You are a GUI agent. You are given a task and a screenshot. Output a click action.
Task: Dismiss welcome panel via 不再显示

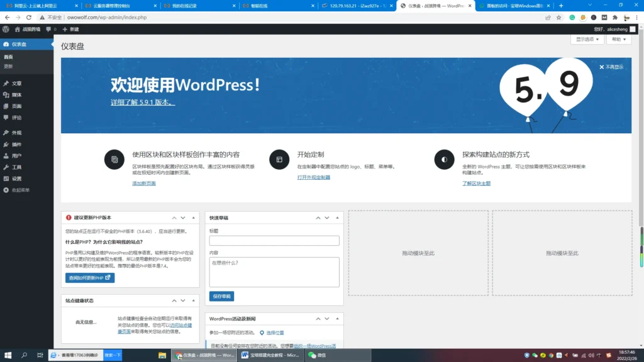[x=611, y=67]
